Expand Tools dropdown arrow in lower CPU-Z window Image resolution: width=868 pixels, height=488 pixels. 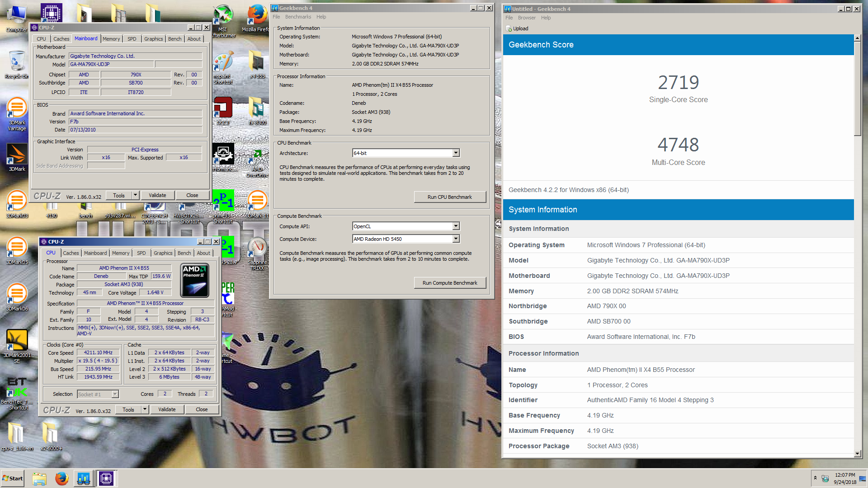[145, 410]
